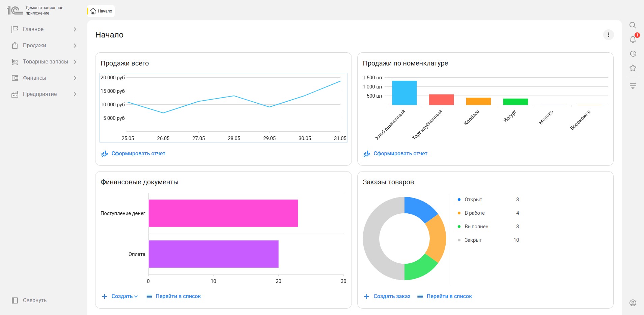Select the Начало home tab
This screenshot has height=315, width=644.
pyautogui.click(x=101, y=11)
